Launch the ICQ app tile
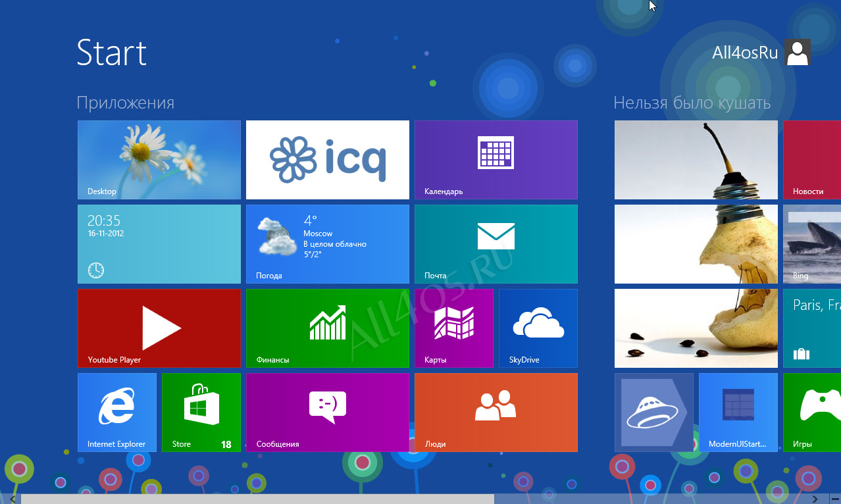The width and height of the screenshot is (841, 504). 328,160
